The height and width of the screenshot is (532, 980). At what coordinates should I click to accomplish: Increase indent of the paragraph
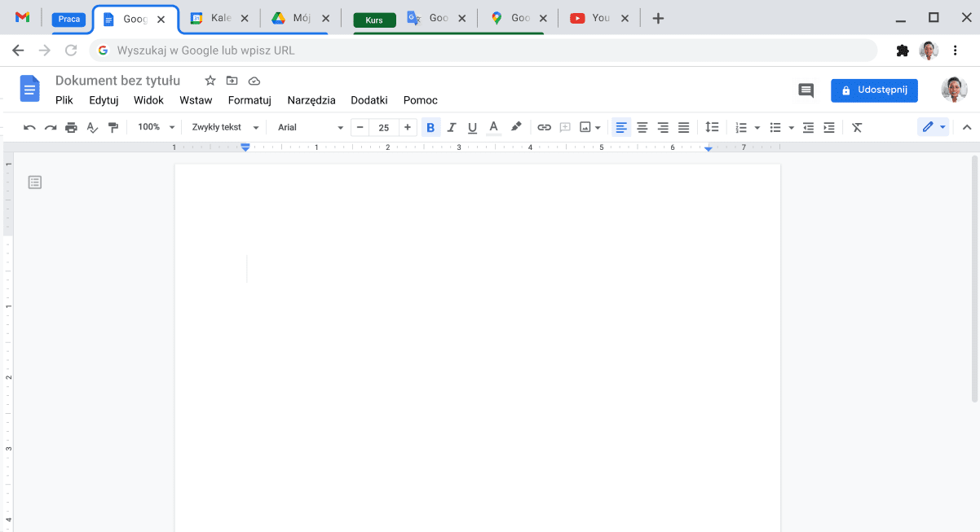point(829,127)
